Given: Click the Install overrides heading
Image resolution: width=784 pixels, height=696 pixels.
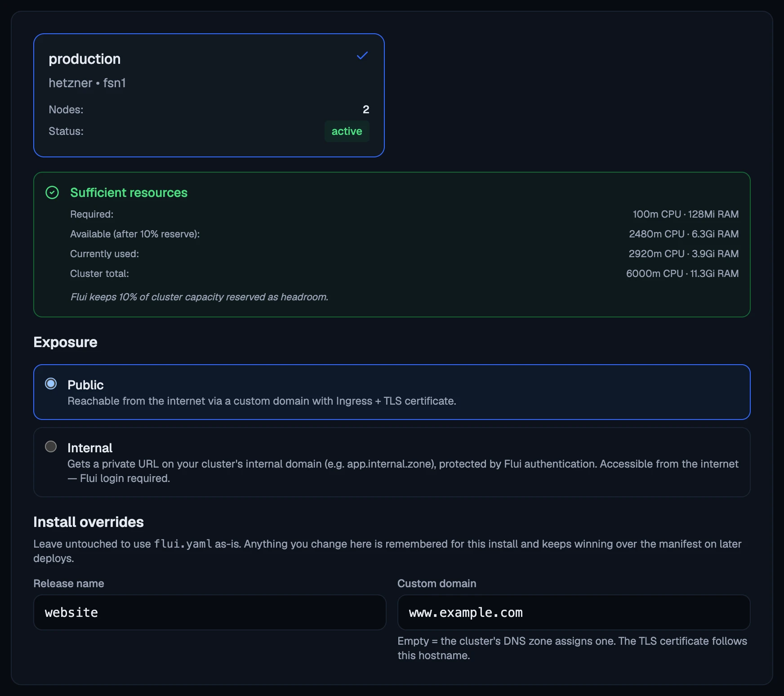Looking at the screenshot, I should coord(89,522).
